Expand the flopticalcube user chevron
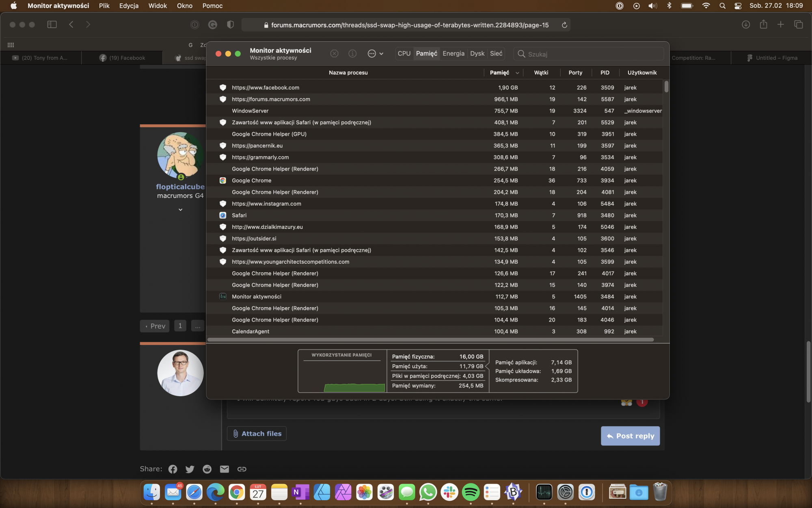This screenshot has height=508, width=812. (x=180, y=210)
